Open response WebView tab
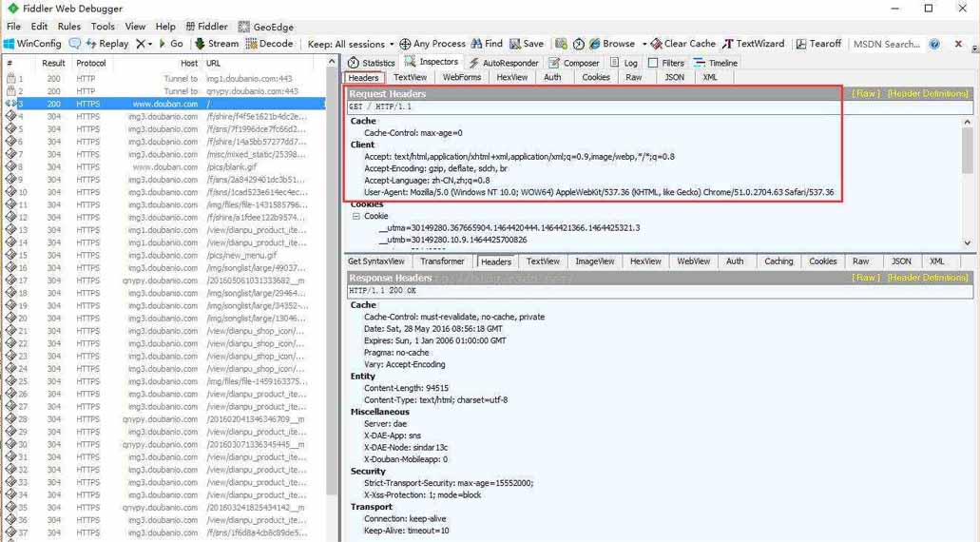Viewport: 980px width, 542px height. point(693,261)
